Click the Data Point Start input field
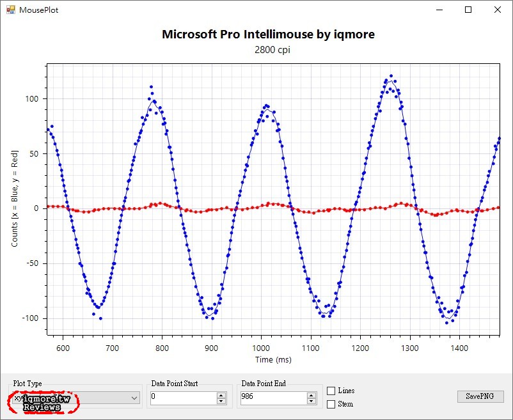 pyautogui.click(x=183, y=398)
